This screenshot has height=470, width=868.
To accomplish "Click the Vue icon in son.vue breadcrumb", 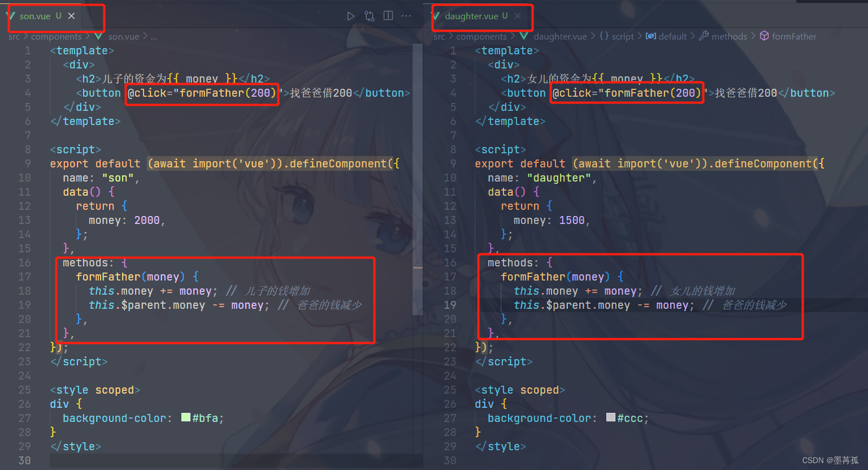I will click(99, 36).
